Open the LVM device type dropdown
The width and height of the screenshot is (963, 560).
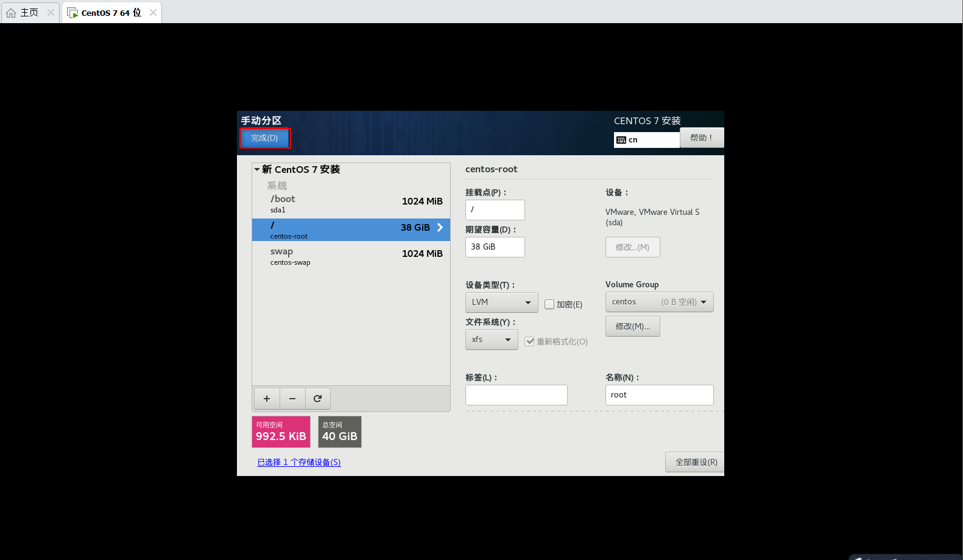(502, 303)
